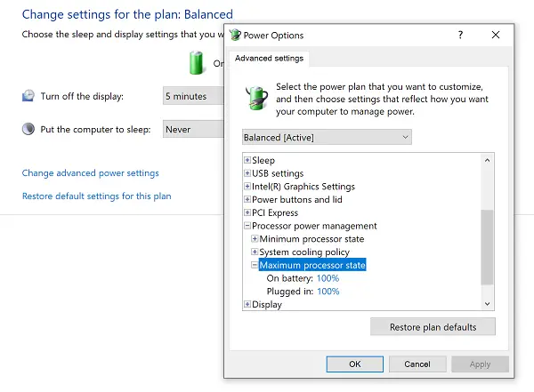
Task: Expand the USB settings node
Action: (247, 173)
